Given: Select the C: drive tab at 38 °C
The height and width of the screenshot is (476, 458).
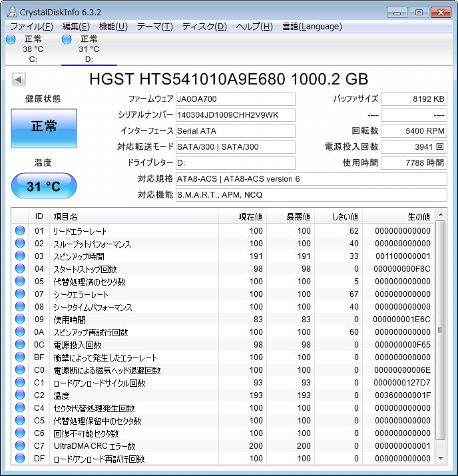Looking at the screenshot, I should [x=33, y=49].
